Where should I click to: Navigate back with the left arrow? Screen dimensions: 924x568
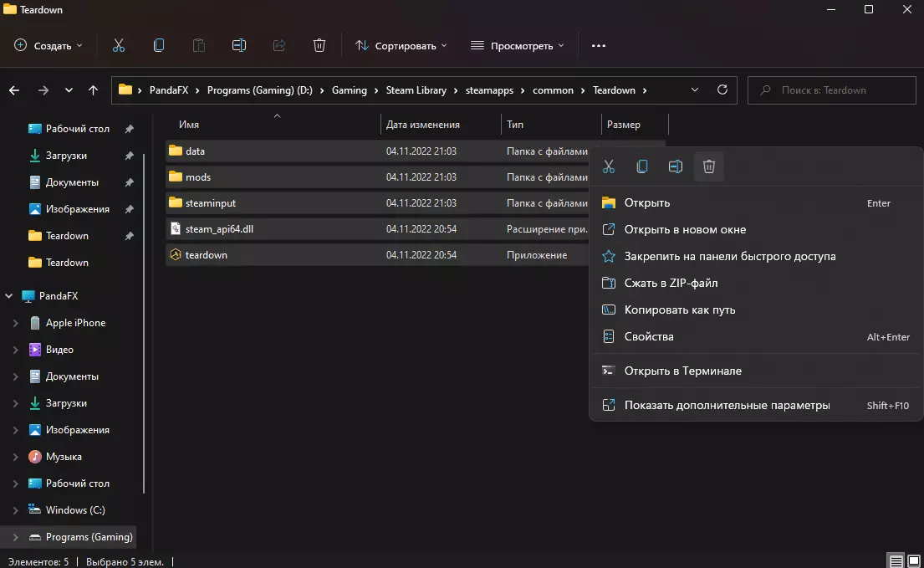click(x=14, y=90)
